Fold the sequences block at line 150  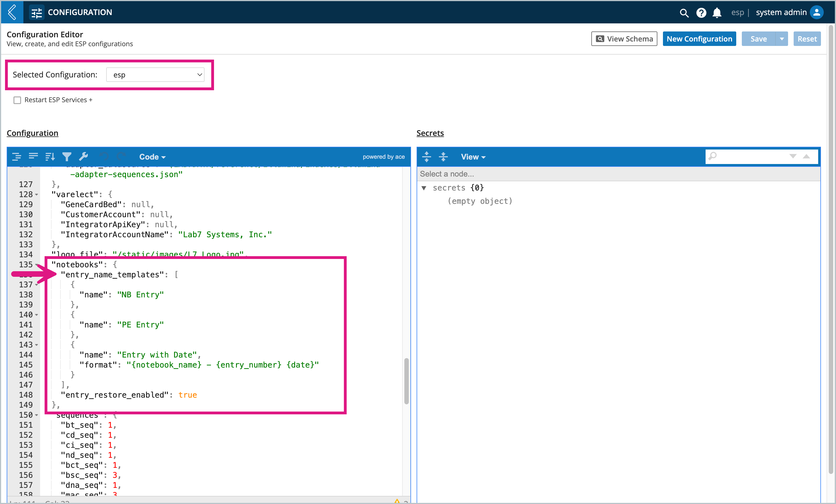[x=37, y=415]
